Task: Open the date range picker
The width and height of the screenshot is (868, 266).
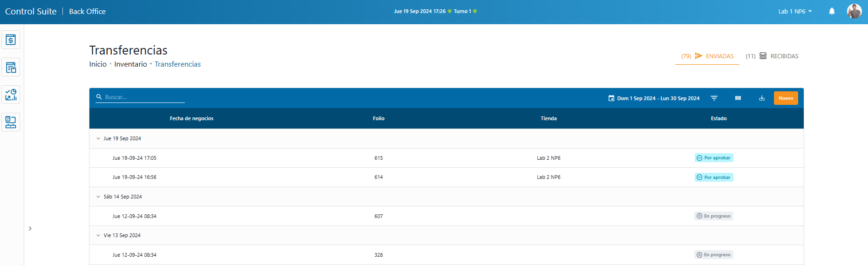Action: (x=654, y=98)
